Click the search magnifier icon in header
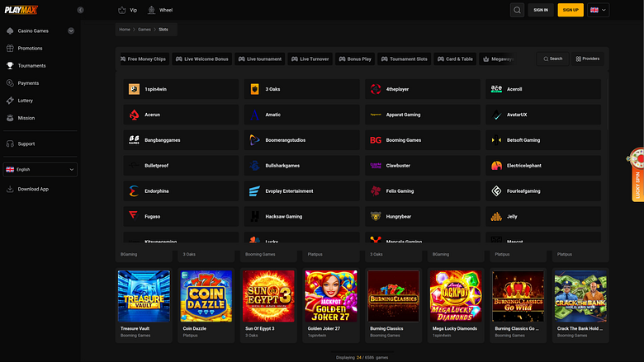This screenshot has width=644, height=362. click(x=517, y=10)
